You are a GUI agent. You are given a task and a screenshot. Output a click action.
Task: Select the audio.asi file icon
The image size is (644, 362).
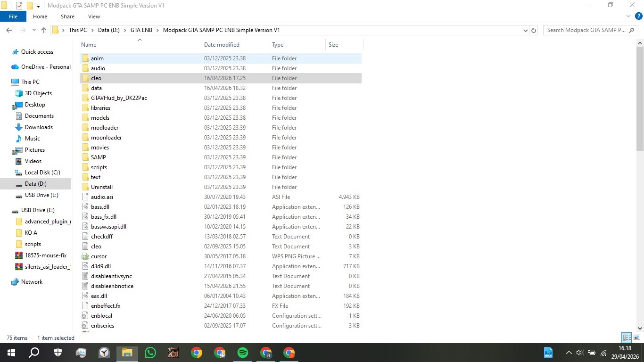85,197
